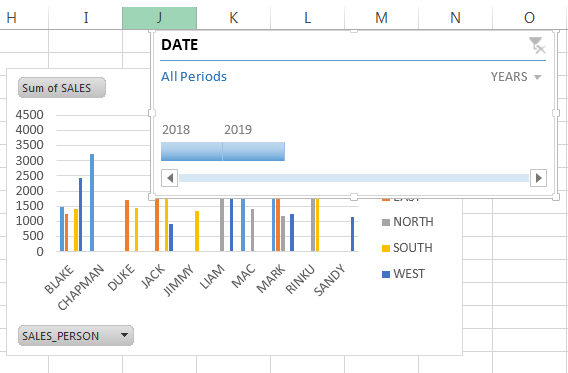Image resolution: width=568 pixels, height=373 pixels.
Task: Clear the DATE timeline filter icon
Action: (537, 45)
